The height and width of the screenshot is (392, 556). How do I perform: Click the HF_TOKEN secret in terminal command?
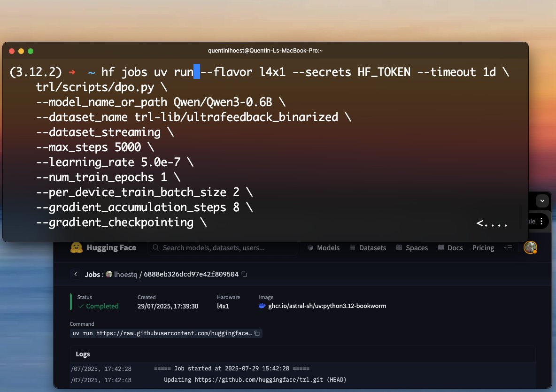384,72
